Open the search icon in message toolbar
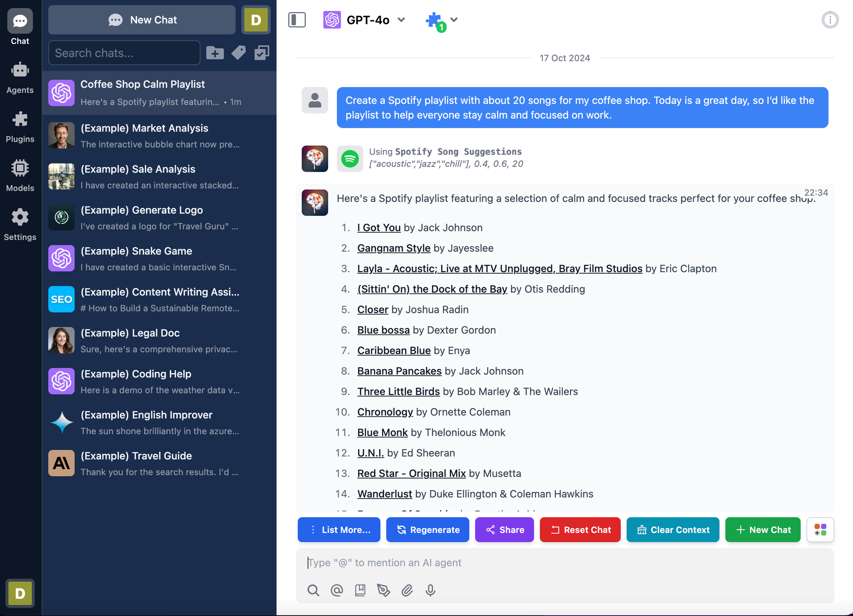The width and height of the screenshot is (853, 616). tap(313, 590)
